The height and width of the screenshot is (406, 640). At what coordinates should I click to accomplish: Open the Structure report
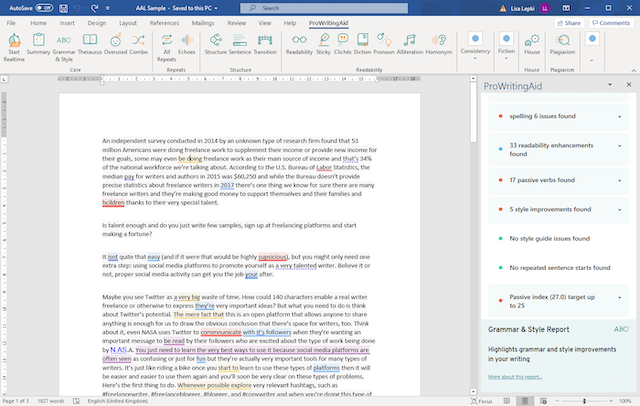216,44
